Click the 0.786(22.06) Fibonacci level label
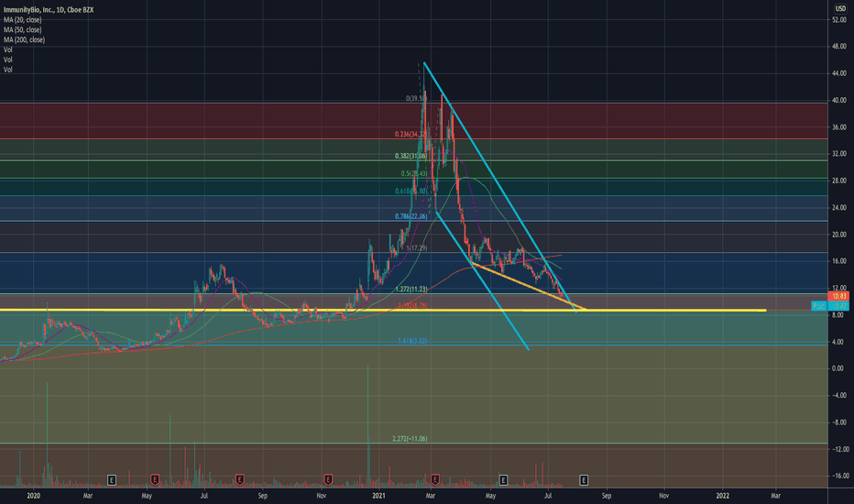Viewport: 854px width, 504px height. (x=411, y=216)
